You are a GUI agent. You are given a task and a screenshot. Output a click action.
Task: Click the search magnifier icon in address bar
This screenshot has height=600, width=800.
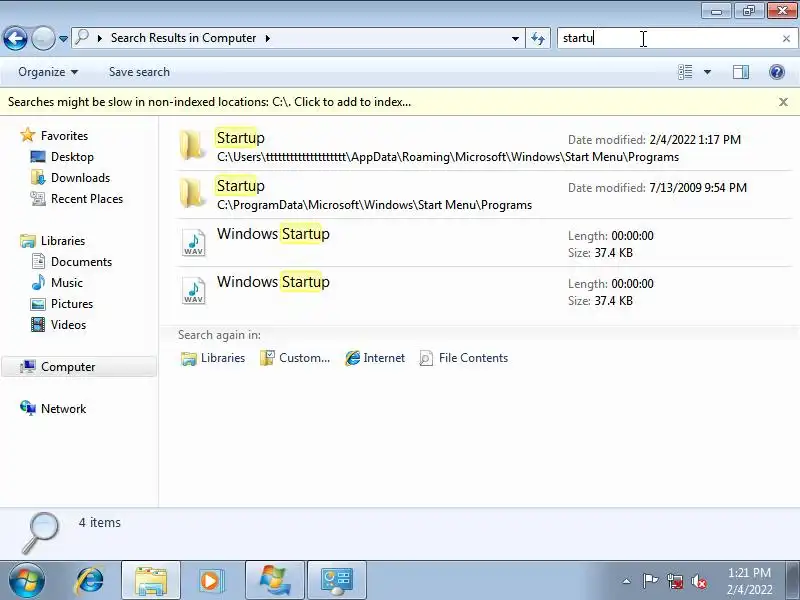[x=82, y=37]
